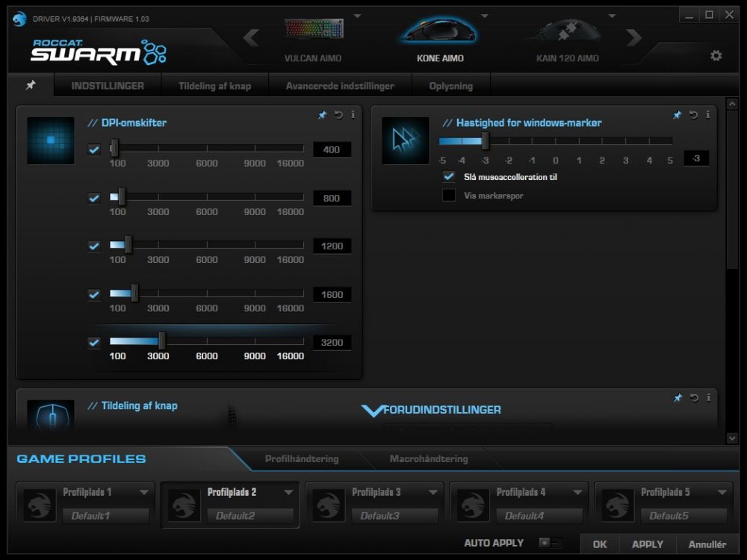The image size is (747, 560).
Task: Uncheck the 800 DPI level checkbox
Action: pyautogui.click(x=94, y=198)
